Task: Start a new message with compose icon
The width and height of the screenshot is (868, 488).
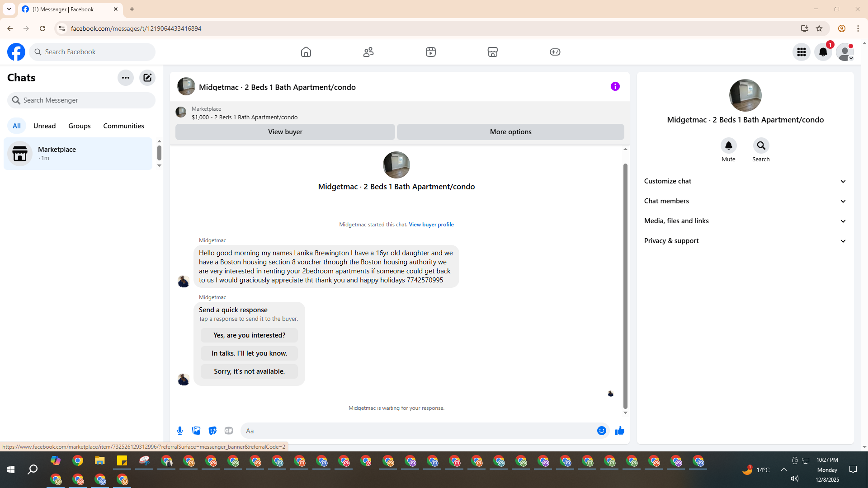Action: click(x=147, y=78)
